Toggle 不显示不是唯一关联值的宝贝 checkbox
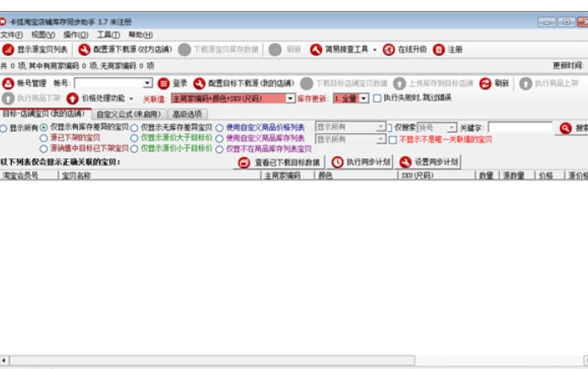 [392, 140]
